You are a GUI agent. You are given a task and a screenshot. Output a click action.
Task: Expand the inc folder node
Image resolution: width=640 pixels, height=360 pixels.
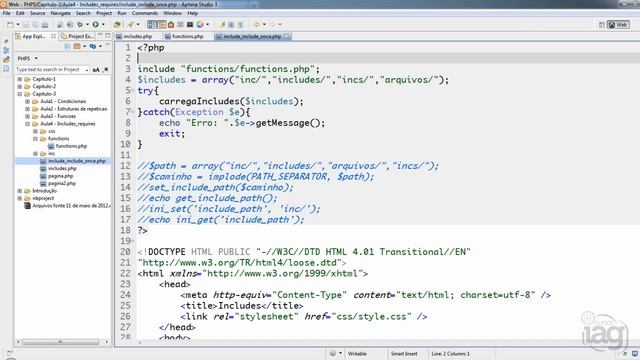35,153
